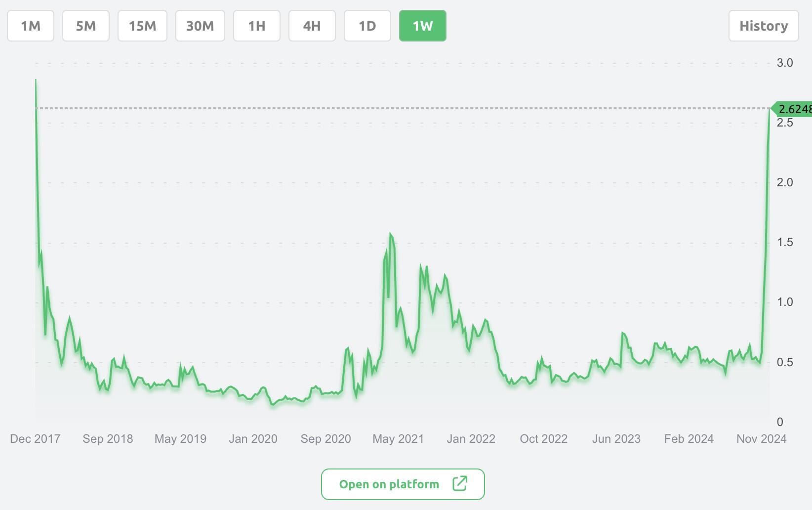The height and width of the screenshot is (510, 812).
Task: Click the active 1W timeframe button
Action: point(422,26)
